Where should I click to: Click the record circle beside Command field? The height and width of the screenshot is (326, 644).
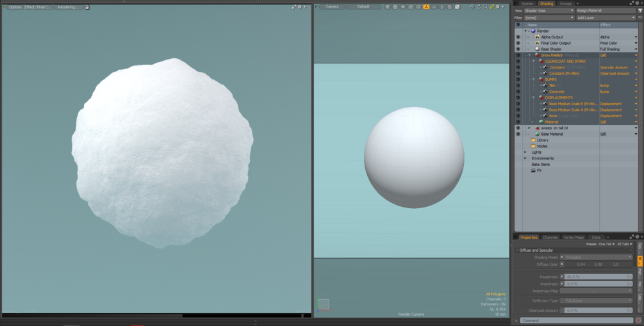pyautogui.click(x=639, y=320)
